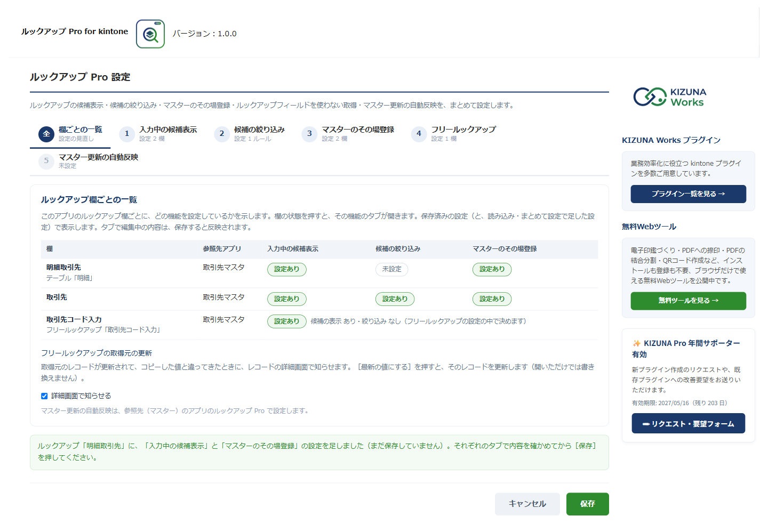This screenshot has width=760, height=532.
Task: Click the ルックアップ Pro plugin logo icon
Action: (150, 34)
